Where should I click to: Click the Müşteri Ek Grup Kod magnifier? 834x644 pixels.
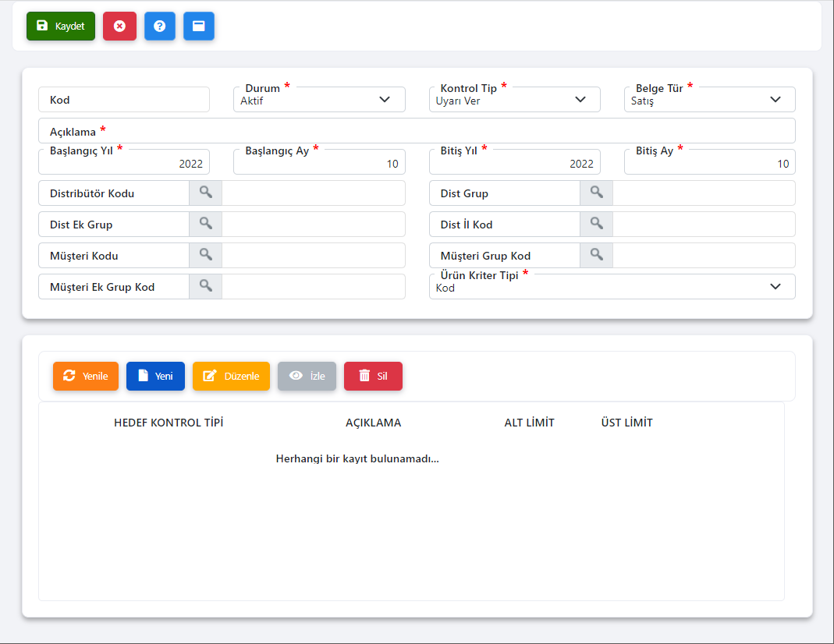click(205, 286)
